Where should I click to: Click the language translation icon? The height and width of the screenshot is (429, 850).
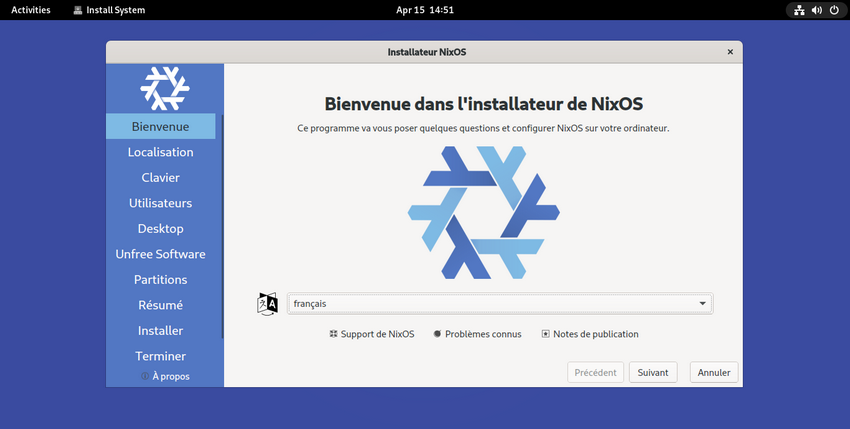point(267,304)
